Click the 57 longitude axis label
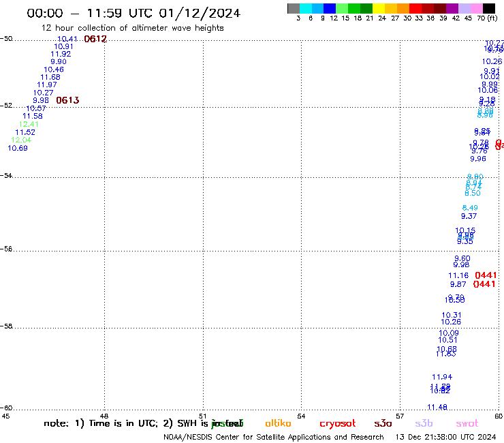The image size is (504, 443). tap(400, 416)
